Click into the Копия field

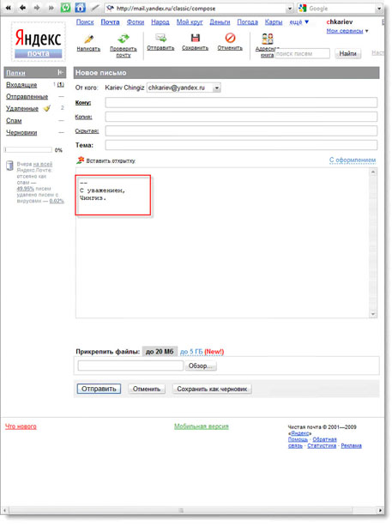click(x=241, y=117)
